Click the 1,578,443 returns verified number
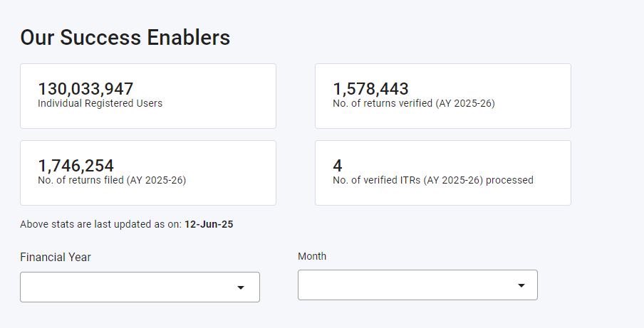Screen dimensions: 644x328 [x=370, y=89]
